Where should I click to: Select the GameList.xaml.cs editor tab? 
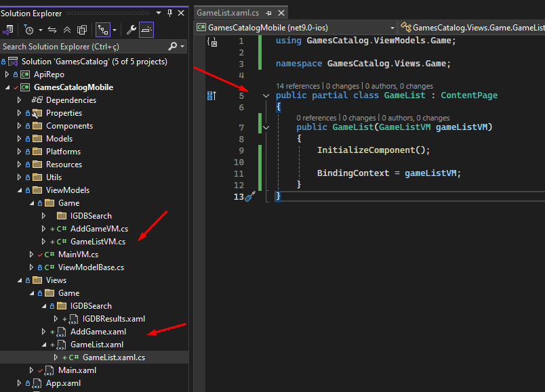(227, 13)
